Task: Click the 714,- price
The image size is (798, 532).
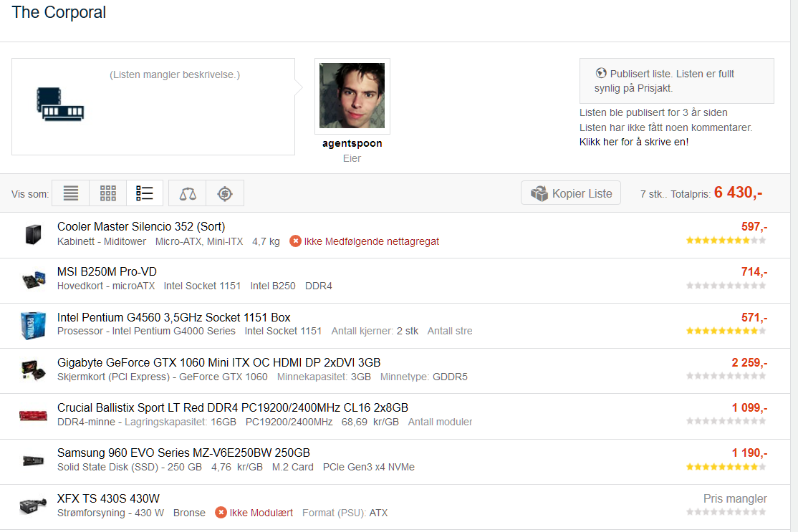Action: [754, 271]
